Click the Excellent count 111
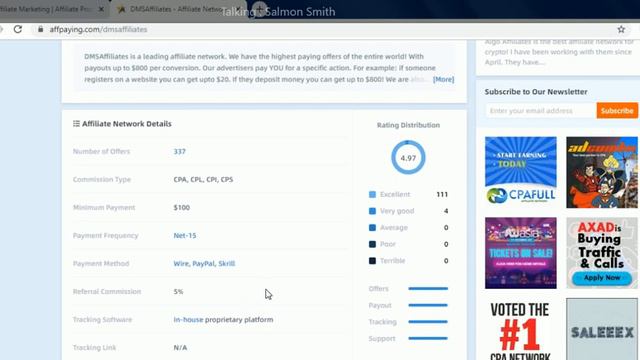Viewport: 640px width, 360px height. [442, 195]
